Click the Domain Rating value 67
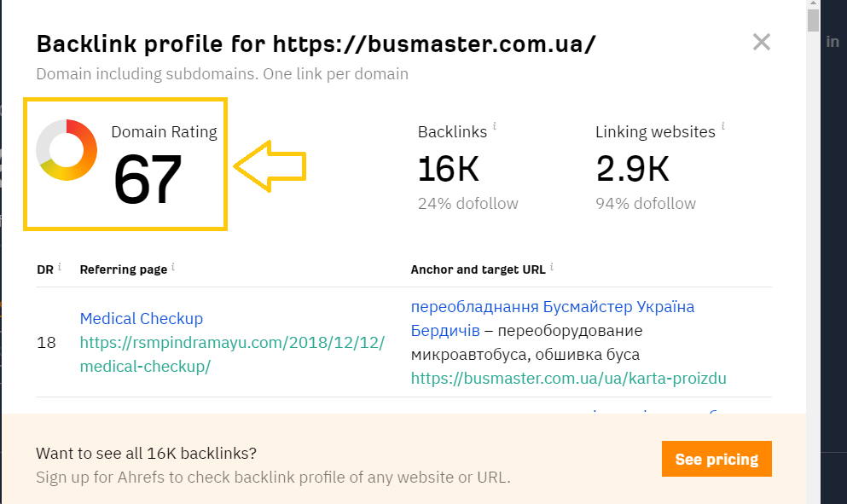The width and height of the screenshot is (847, 504). 148,179
